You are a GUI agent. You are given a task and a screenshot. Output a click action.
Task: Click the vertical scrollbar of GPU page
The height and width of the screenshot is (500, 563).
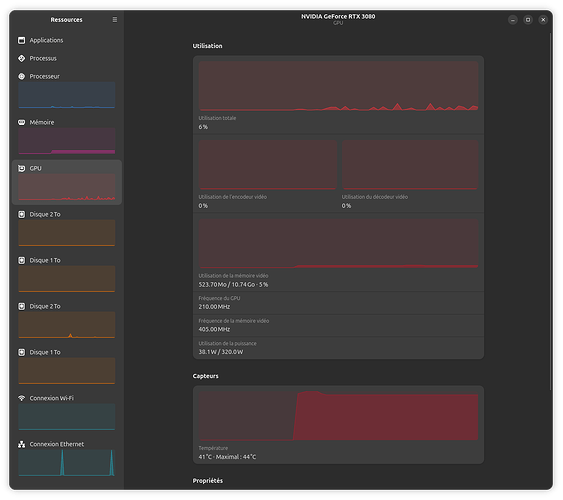550,212
